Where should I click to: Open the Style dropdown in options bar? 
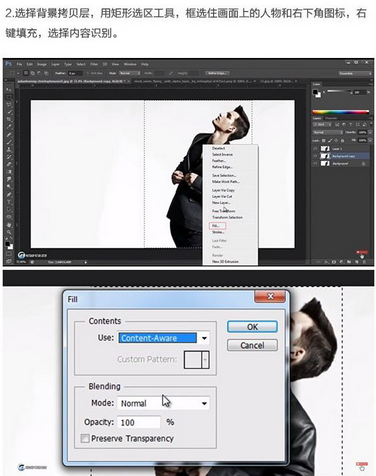tap(130, 73)
